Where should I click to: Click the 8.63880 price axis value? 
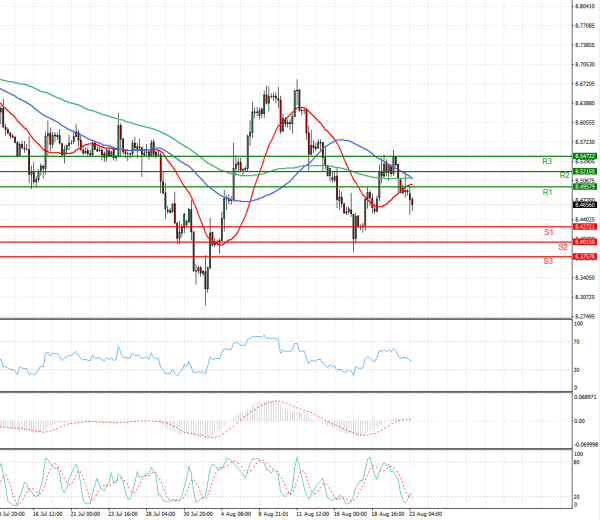(x=585, y=103)
